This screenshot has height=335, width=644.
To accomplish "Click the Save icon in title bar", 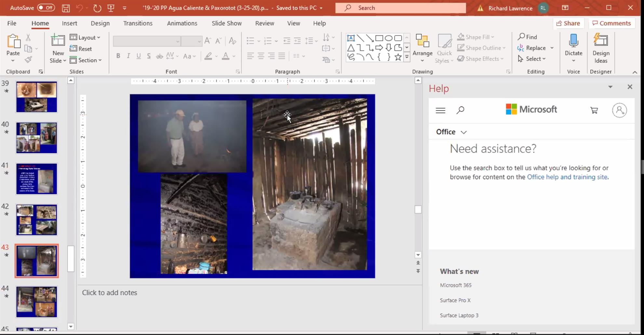I will tap(66, 8).
